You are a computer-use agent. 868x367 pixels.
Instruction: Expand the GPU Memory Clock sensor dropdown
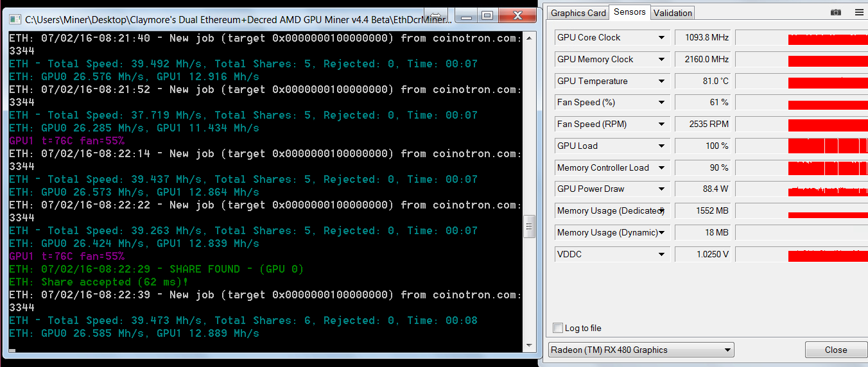pyautogui.click(x=661, y=60)
